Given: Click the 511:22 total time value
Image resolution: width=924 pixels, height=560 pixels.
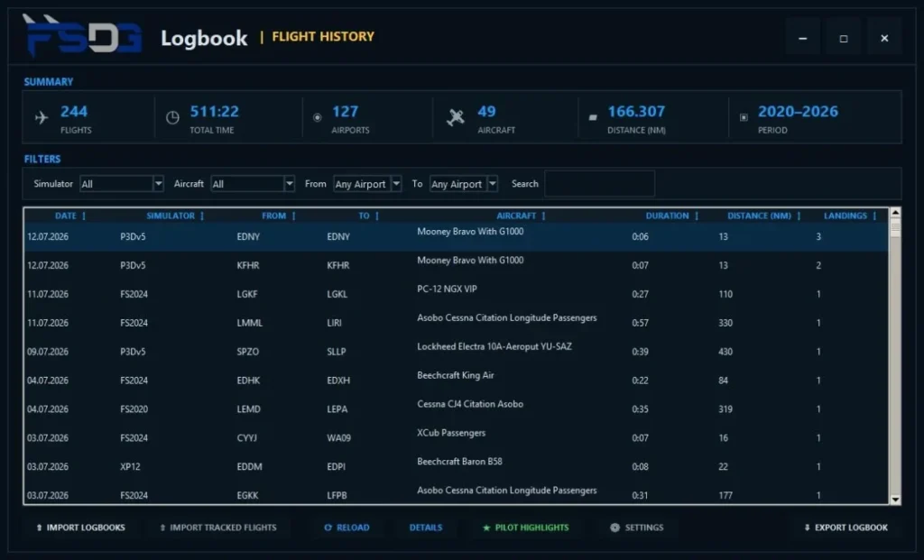Looking at the screenshot, I should (x=215, y=111).
